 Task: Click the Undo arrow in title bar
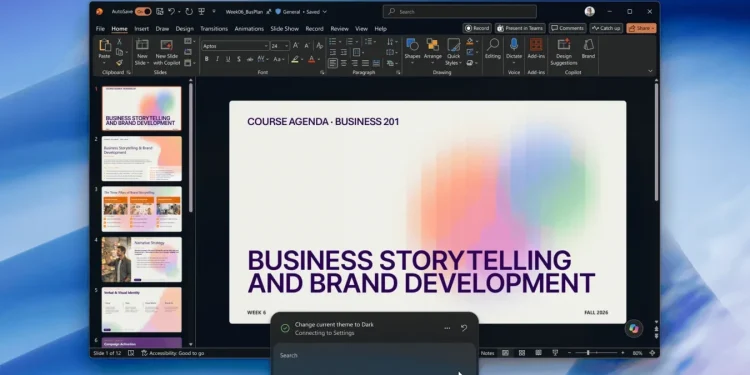pos(171,11)
